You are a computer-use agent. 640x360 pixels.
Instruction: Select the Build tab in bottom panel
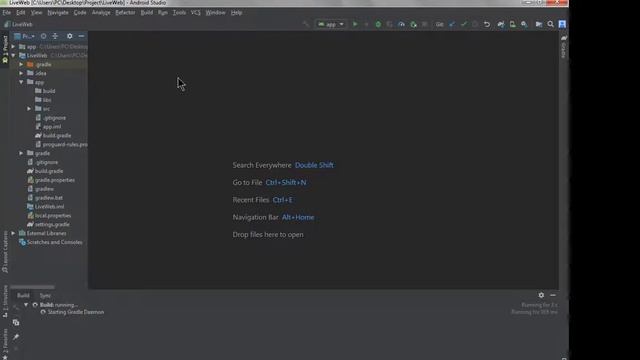tap(23, 296)
